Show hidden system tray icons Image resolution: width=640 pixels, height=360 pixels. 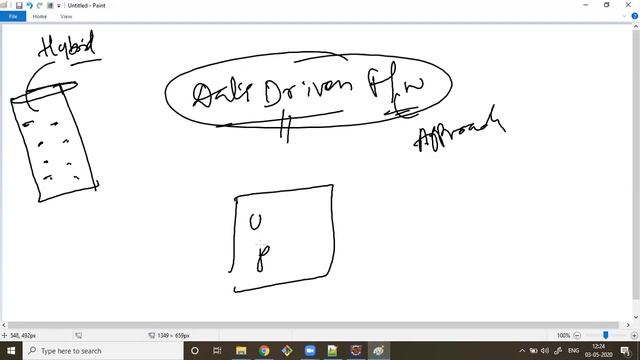pos(522,351)
